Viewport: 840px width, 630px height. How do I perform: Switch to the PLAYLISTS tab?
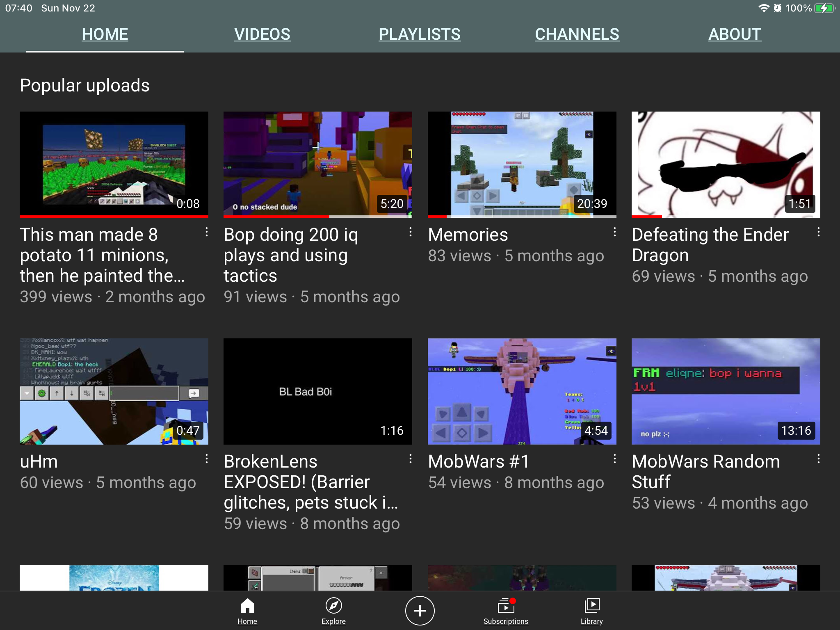tap(420, 34)
